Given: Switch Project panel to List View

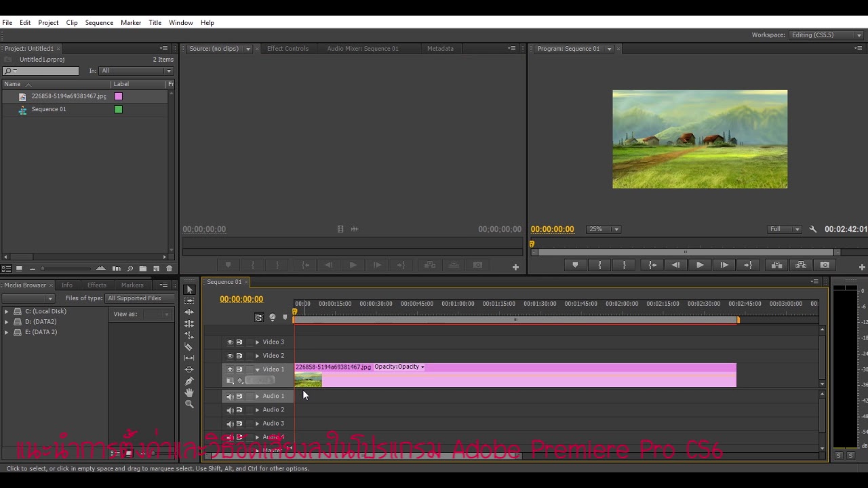Looking at the screenshot, I should point(7,268).
